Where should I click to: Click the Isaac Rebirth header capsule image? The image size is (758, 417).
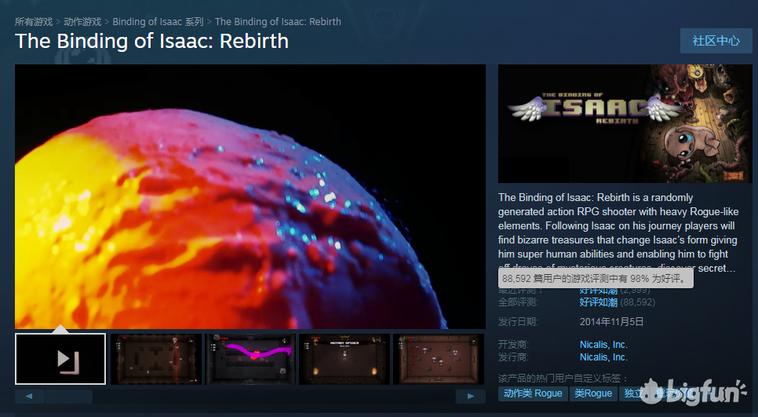click(x=625, y=123)
